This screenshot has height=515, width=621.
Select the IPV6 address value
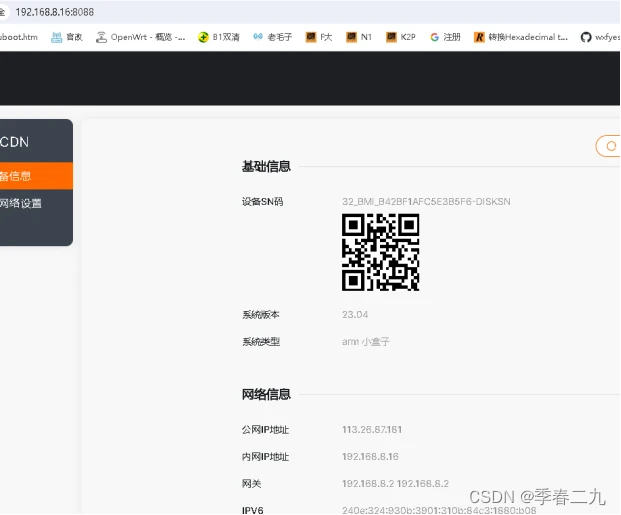(439, 510)
